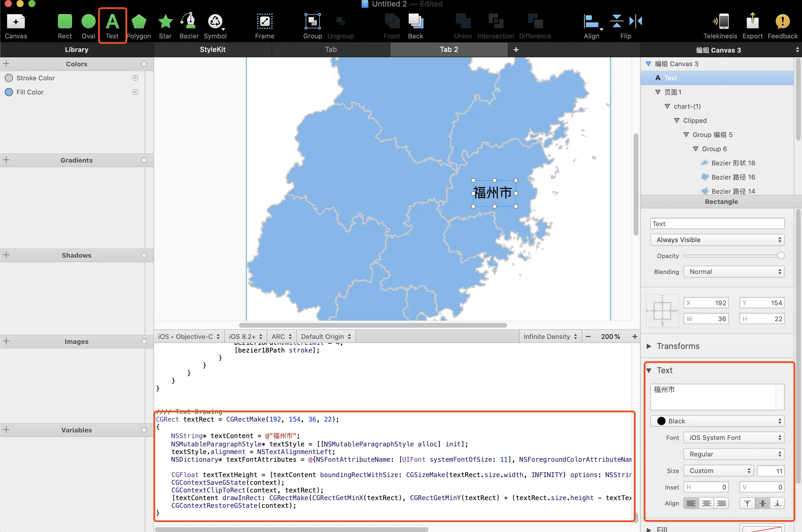The image size is (802, 532).
Task: Zoom in canvas with plus button
Action: (x=635, y=337)
